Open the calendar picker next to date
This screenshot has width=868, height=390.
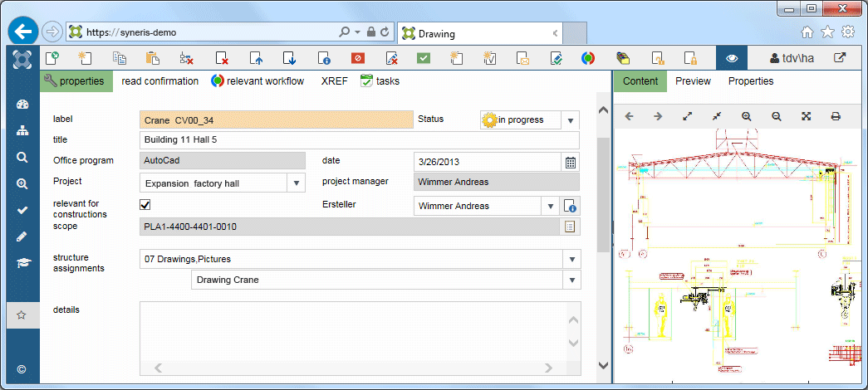tap(570, 162)
